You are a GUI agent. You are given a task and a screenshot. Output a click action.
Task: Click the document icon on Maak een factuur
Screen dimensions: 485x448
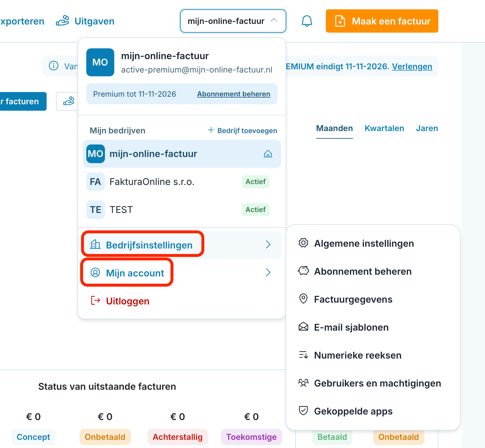coord(340,21)
